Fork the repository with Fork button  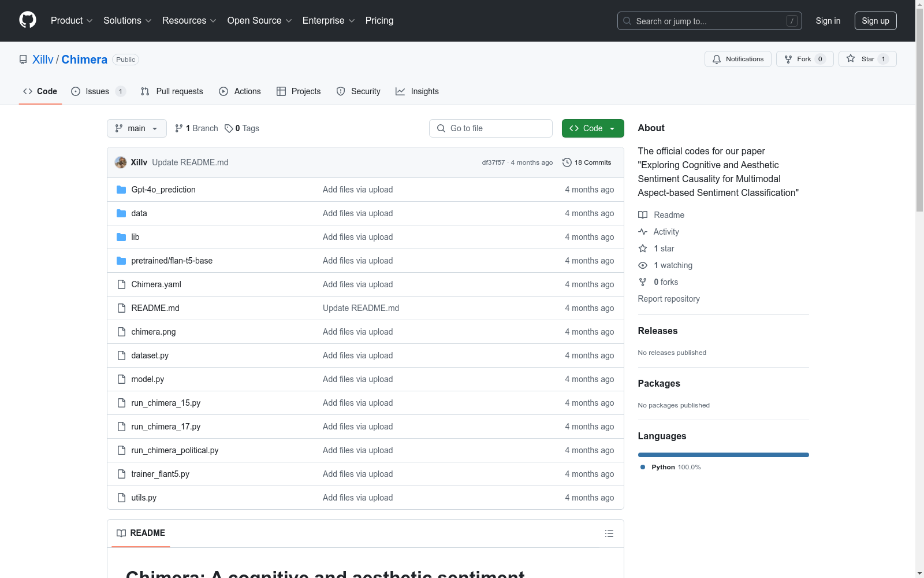coord(804,59)
